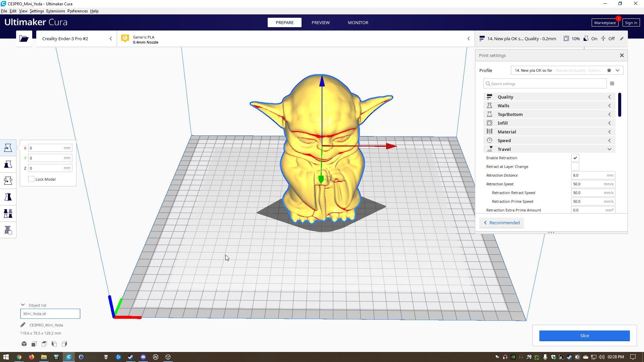The image size is (644, 362).
Task: Click the Slice button
Action: (x=584, y=336)
